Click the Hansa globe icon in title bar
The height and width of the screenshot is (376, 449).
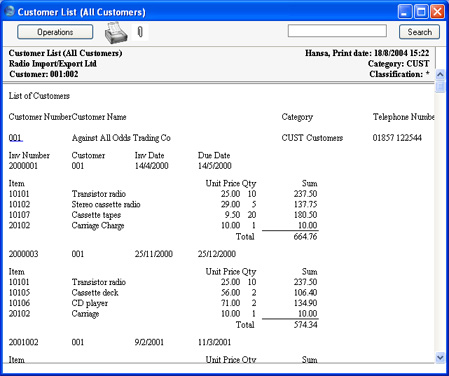click(x=9, y=11)
